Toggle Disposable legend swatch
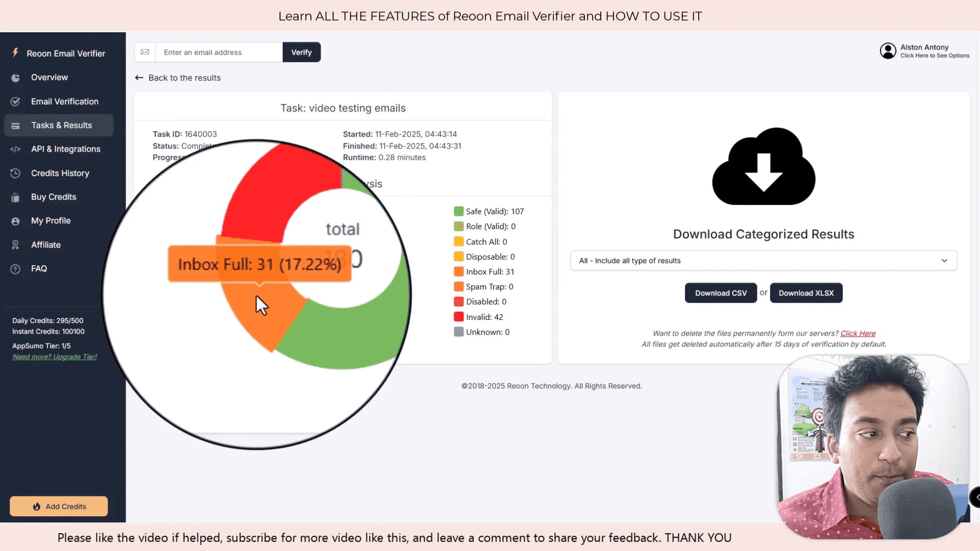Image resolution: width=980 pixels, height=551 pixels. [459, 257]
